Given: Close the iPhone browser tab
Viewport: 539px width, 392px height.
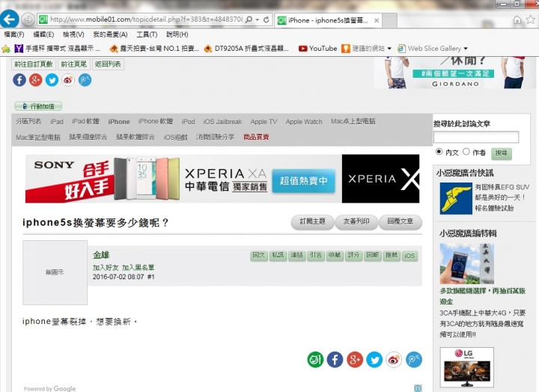Looking at the screenshot, I should tap(377, 21).
